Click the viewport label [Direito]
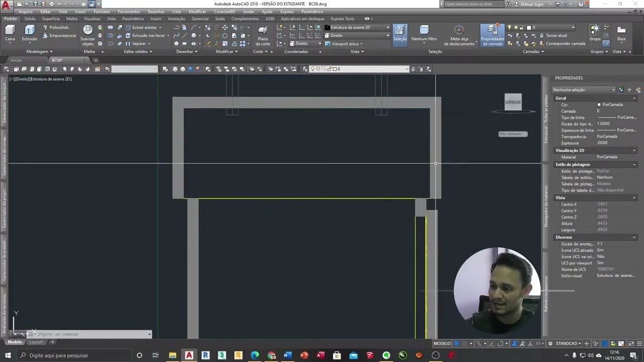644x362 pixels. click(x=23, y=79)
